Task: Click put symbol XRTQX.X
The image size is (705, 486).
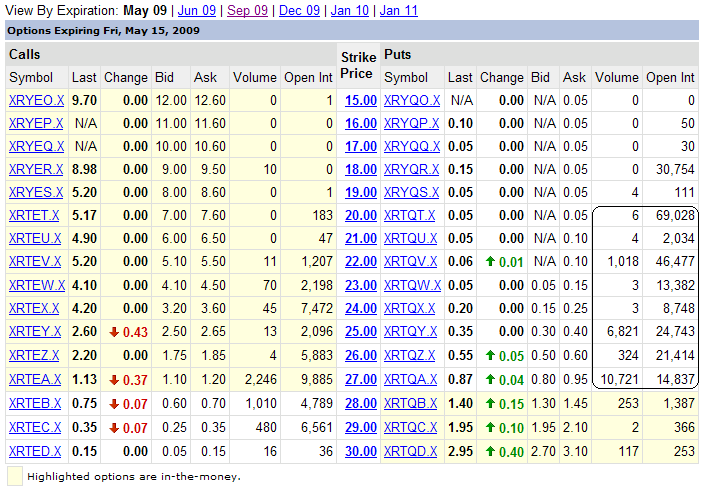Action: click(409, 308)
